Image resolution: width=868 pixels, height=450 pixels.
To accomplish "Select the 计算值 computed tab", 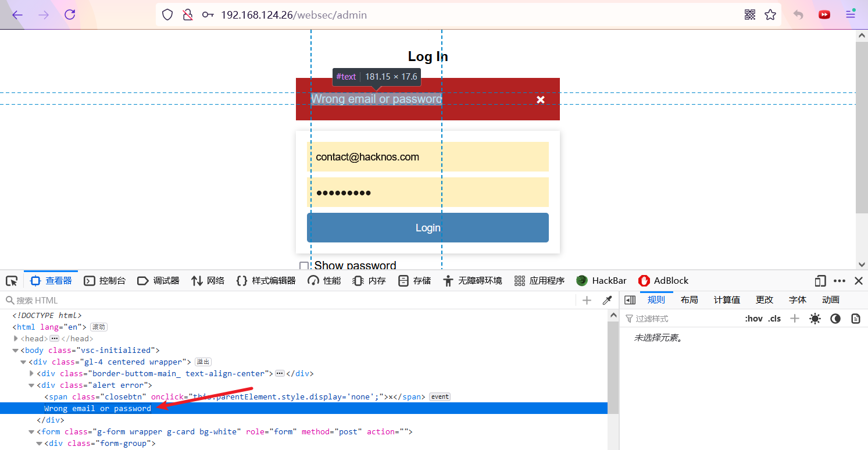I will point(727,300).
